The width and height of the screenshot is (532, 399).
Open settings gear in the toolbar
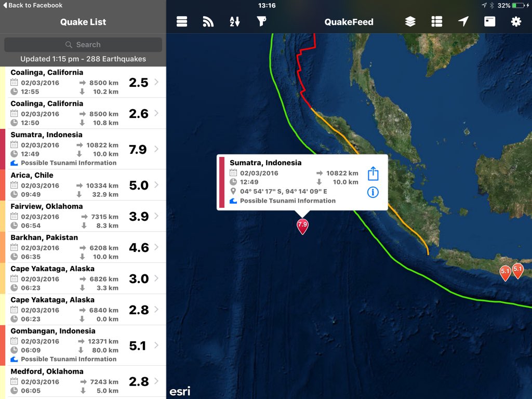pyautogui.click(x=516, y=22)
